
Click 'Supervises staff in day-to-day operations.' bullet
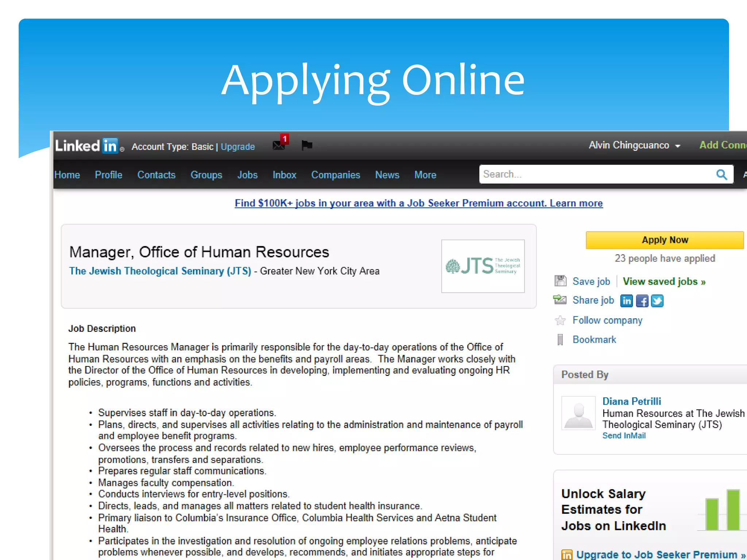click(x=187, y=413)
